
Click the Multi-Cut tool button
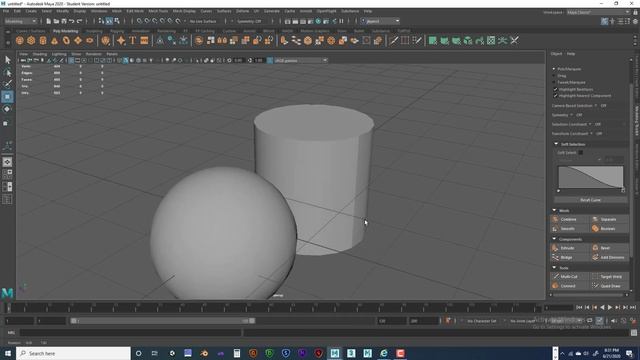pos(570,277)
